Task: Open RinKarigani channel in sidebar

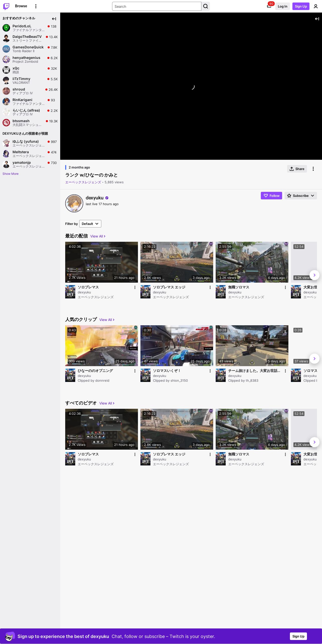Action: pos(30,102)
